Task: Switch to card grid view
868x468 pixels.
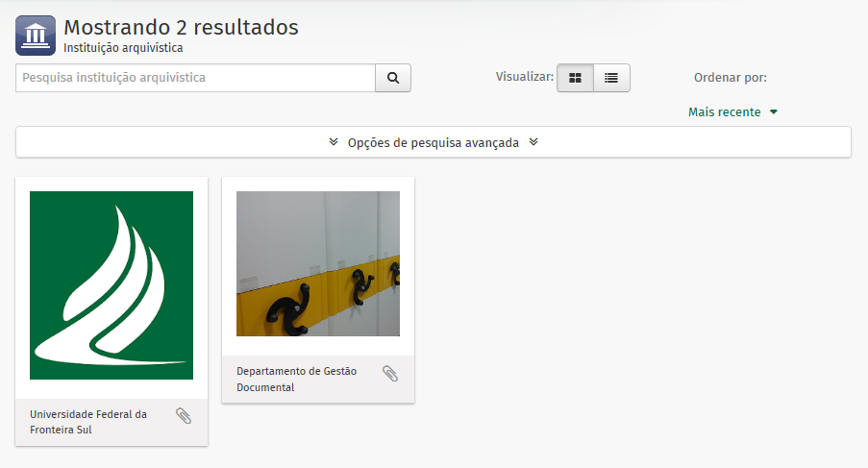Action: click(575, 78)
